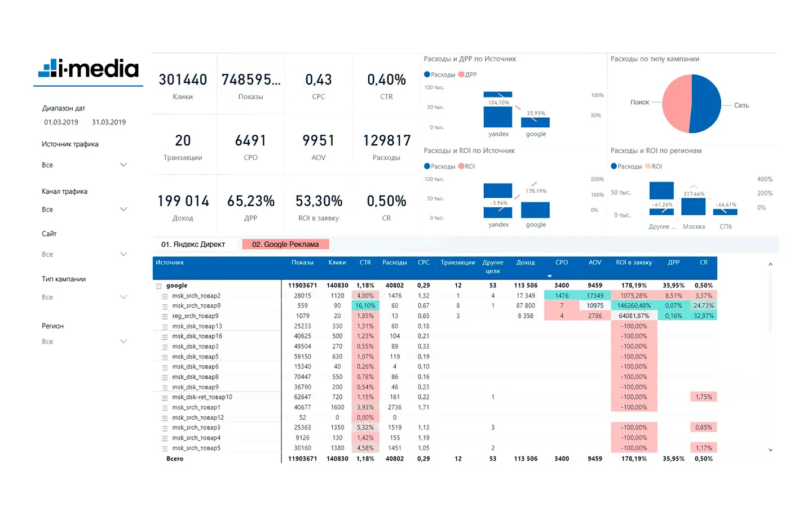Expand the msk_srch_товар5 row

tap(165, 449)
